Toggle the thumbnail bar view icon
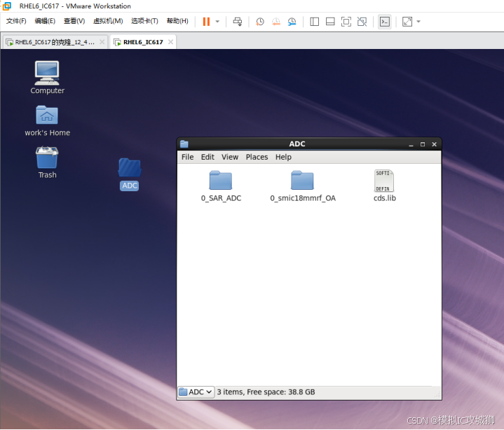This screenshot has height=430, width=504. (330, 22)
